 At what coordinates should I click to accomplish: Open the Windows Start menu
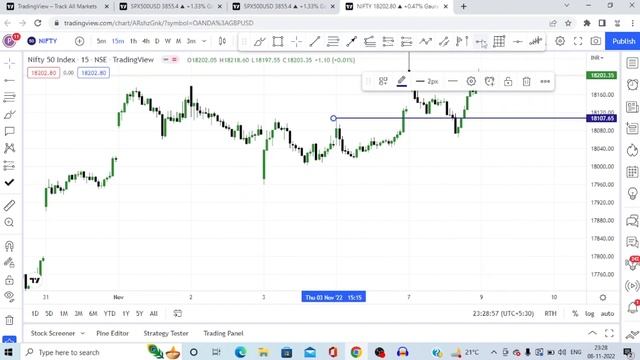tap(8, 352)
